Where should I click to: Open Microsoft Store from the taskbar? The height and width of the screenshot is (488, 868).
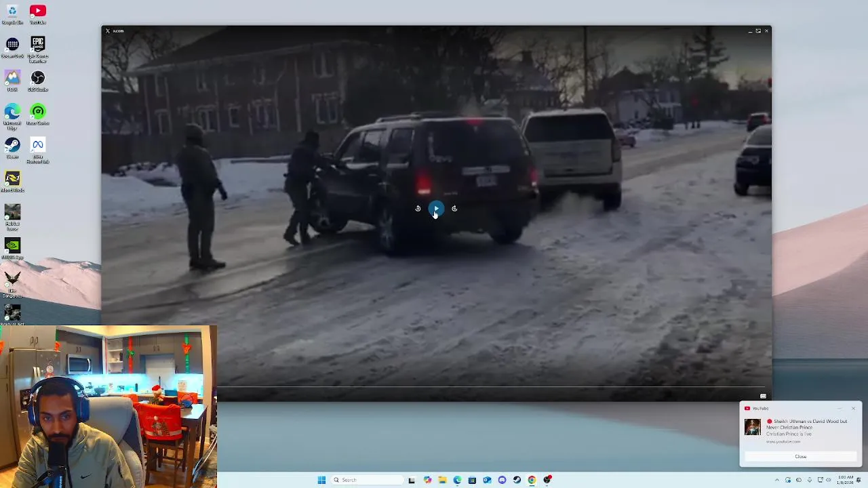coord(472,480)
